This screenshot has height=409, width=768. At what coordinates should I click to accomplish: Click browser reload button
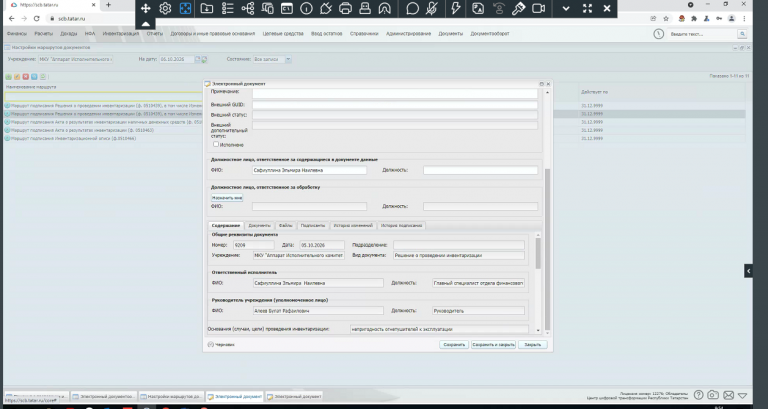pyautogui.click(x=36, y=19)
